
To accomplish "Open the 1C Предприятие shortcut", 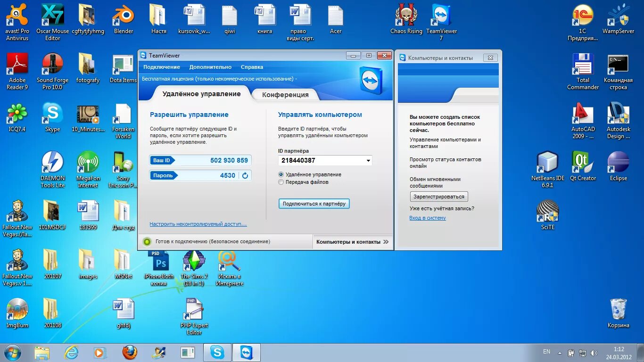I will 583,22.
